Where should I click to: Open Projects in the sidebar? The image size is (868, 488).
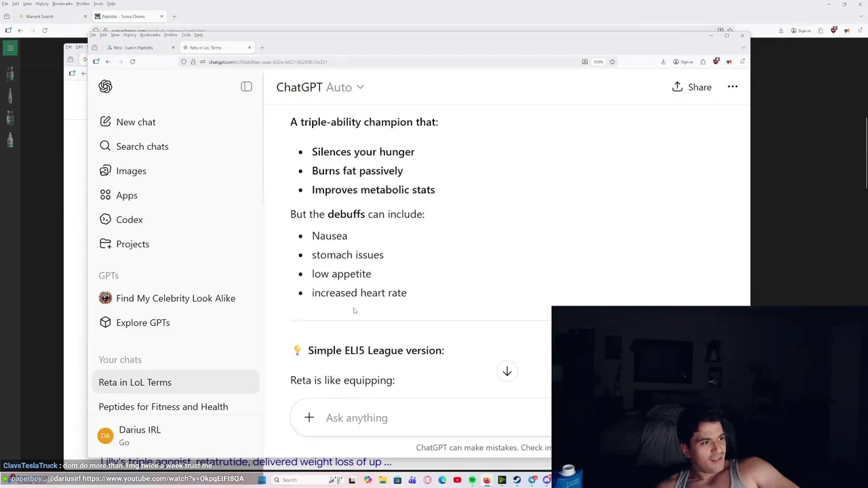pyautogui.click(x=176, y=244)
